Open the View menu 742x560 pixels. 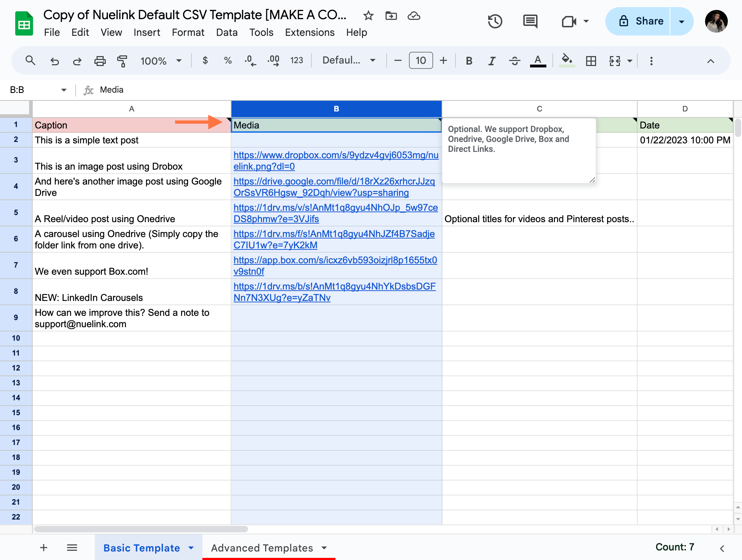coord(111,32)
